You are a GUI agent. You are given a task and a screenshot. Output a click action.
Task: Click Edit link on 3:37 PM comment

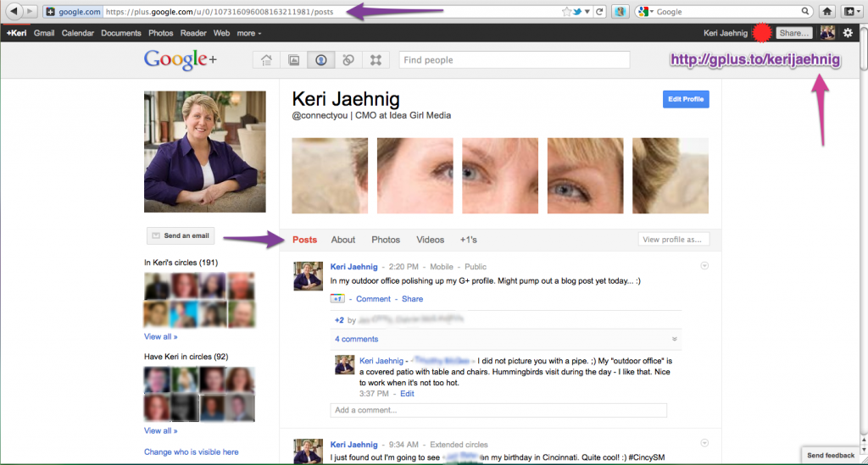pos(407,394)
